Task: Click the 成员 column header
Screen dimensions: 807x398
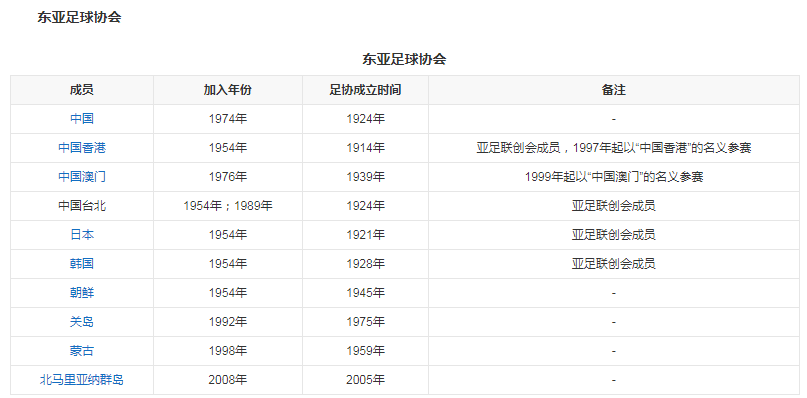Action: [x=82, y=90]
